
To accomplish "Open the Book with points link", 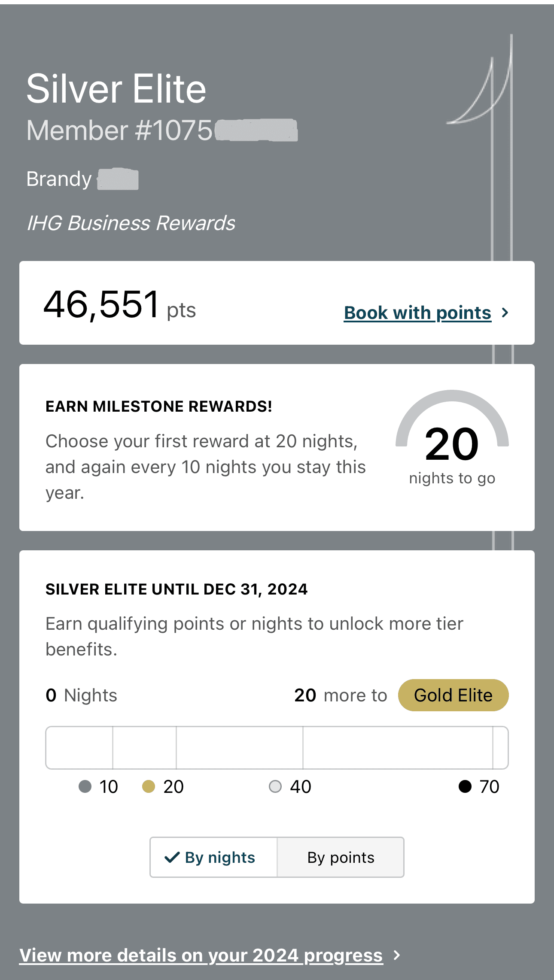I will [417, 313].
